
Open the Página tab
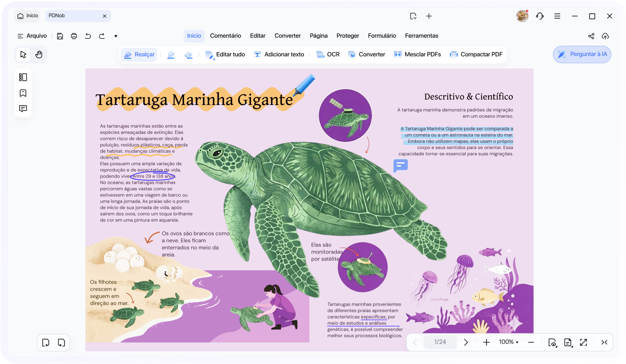(318, 36)
